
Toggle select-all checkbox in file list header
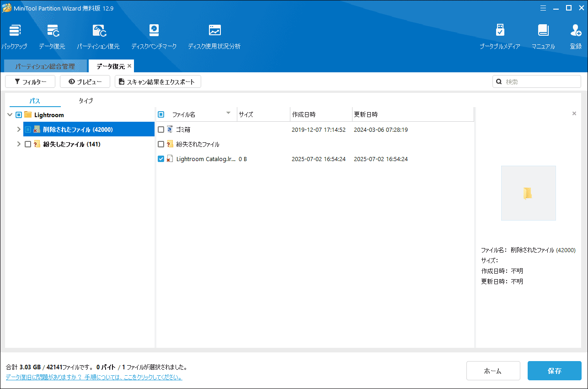[161, 114]
